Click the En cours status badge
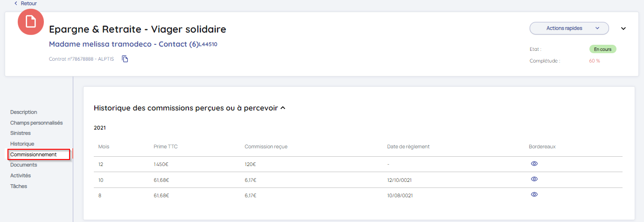Screen dimensions: 644x222 pos(602,49)
